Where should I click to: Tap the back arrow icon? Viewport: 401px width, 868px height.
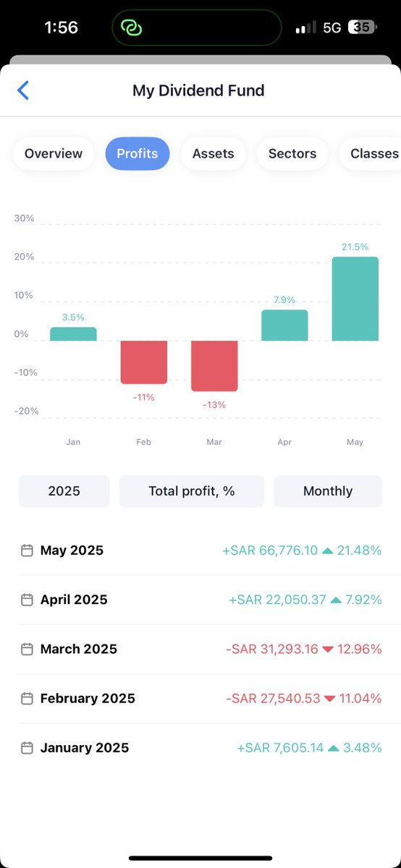tap(23, 90)
